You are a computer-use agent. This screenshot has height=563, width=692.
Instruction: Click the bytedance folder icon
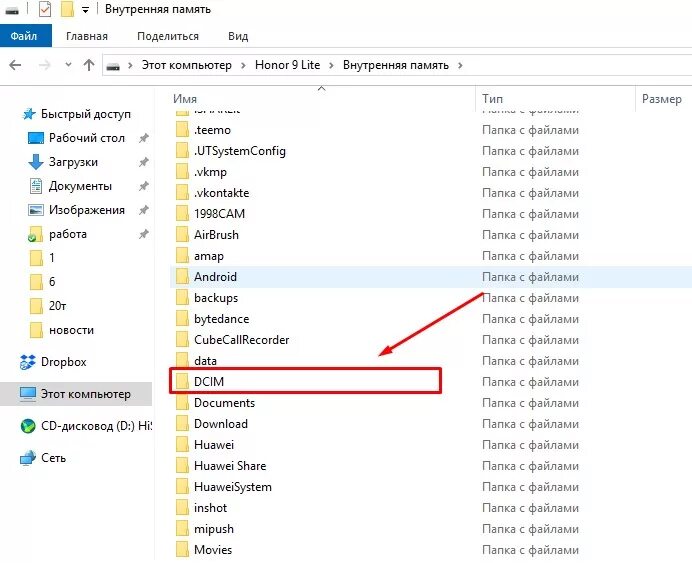[x=182, y=319]
